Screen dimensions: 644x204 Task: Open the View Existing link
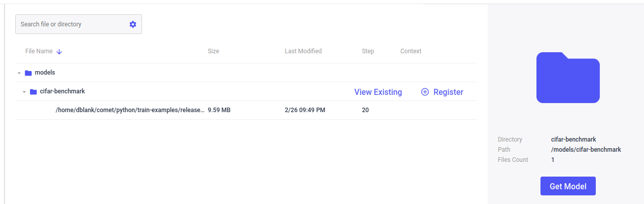click(378, 92)
